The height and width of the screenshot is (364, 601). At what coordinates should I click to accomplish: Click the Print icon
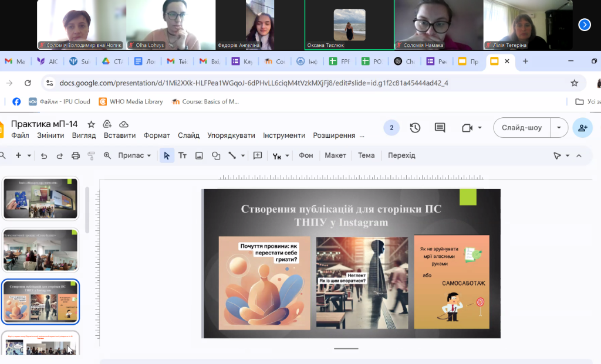75,155
